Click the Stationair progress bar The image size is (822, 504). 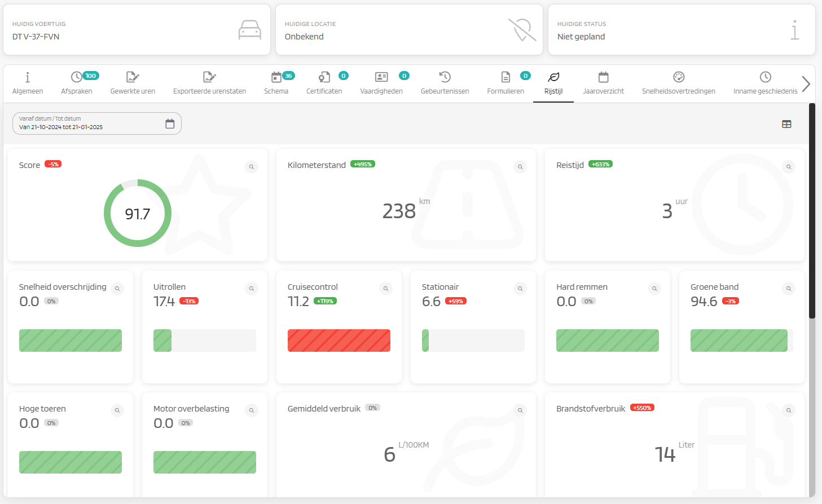click(473, 341)
